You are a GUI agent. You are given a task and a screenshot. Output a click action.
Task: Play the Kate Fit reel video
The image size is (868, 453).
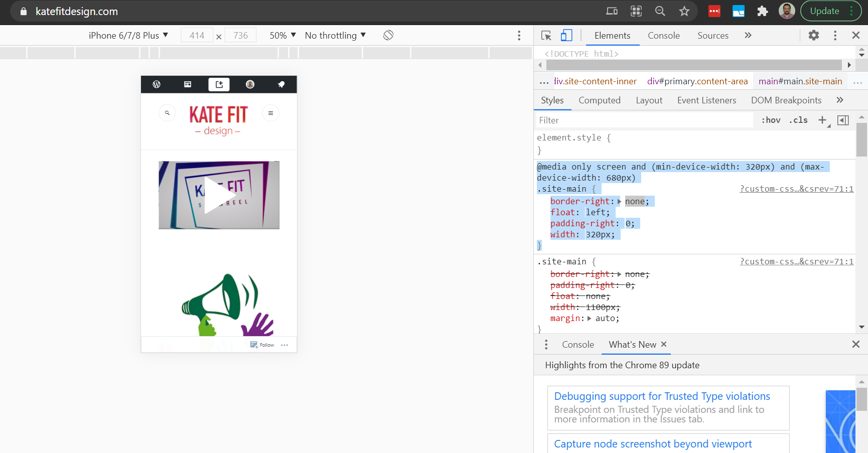219,195
